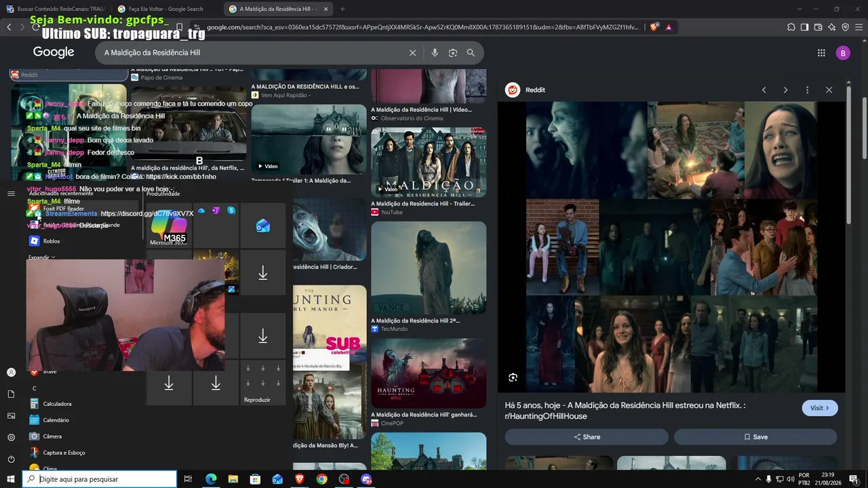Open Google Lens image search icon
Image resolution: width=868 pixels, height=488 pixels.
(x=453, y=53)
